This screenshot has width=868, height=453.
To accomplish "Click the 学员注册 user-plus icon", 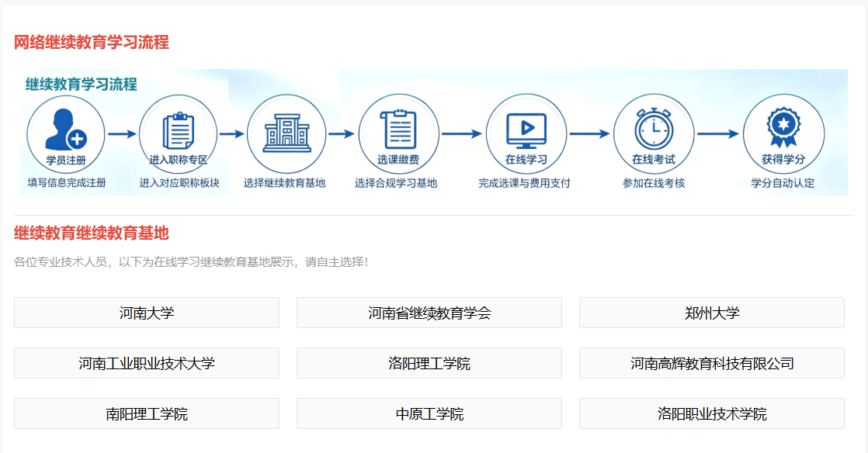I will 66,130.
